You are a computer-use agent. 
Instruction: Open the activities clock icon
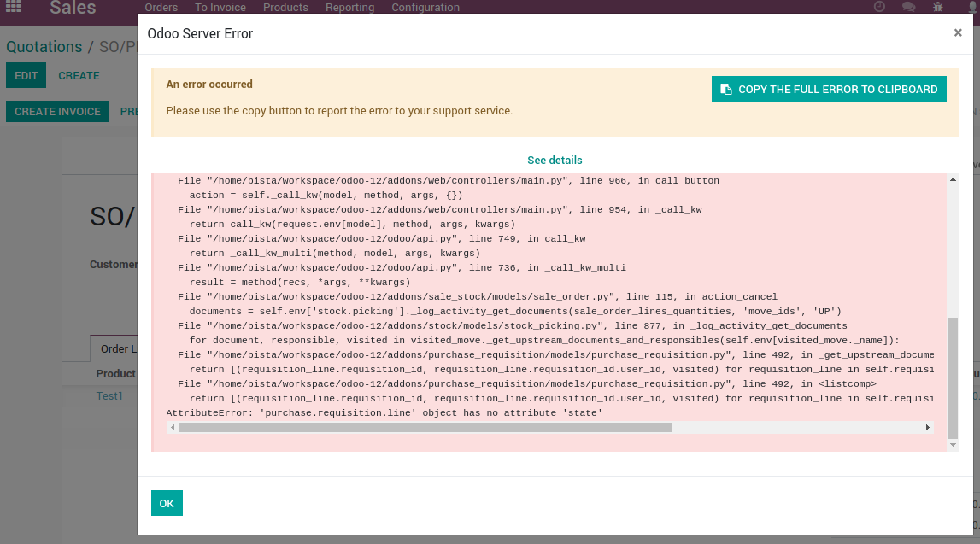pos(879,7)
